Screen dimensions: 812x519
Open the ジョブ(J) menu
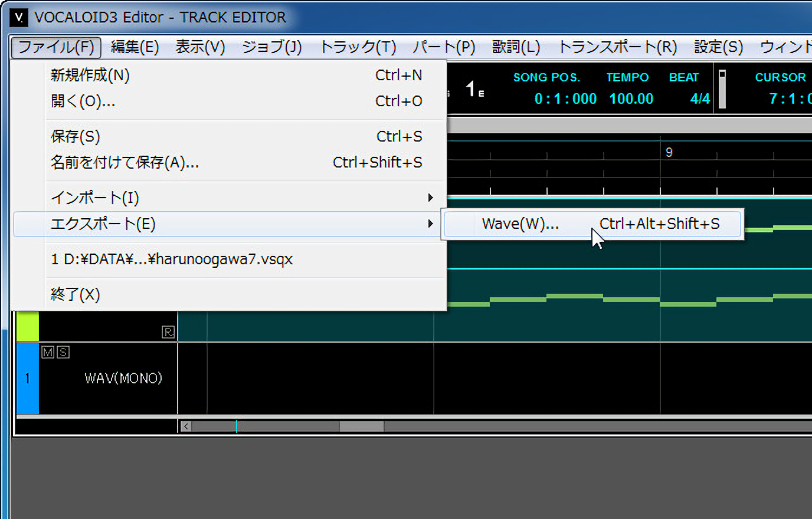point(271,47)
